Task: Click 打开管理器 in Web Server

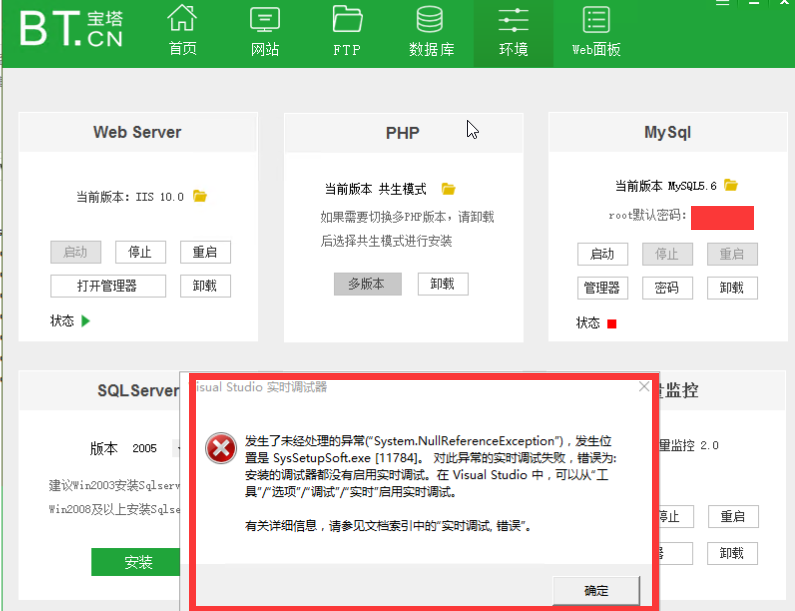Action: click(108, 286)
